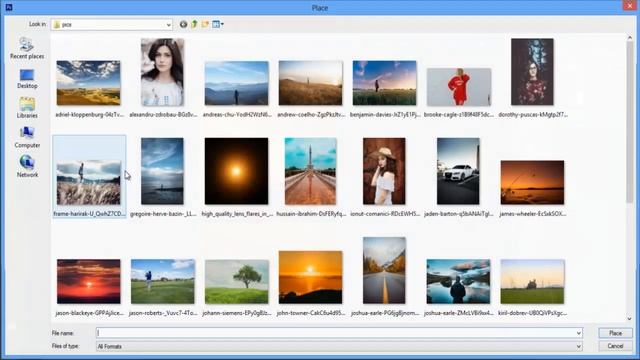The image size is (640, 360).
Task: Select joshua-earle lake reflection thumbnail
Action: pos(458,281)
